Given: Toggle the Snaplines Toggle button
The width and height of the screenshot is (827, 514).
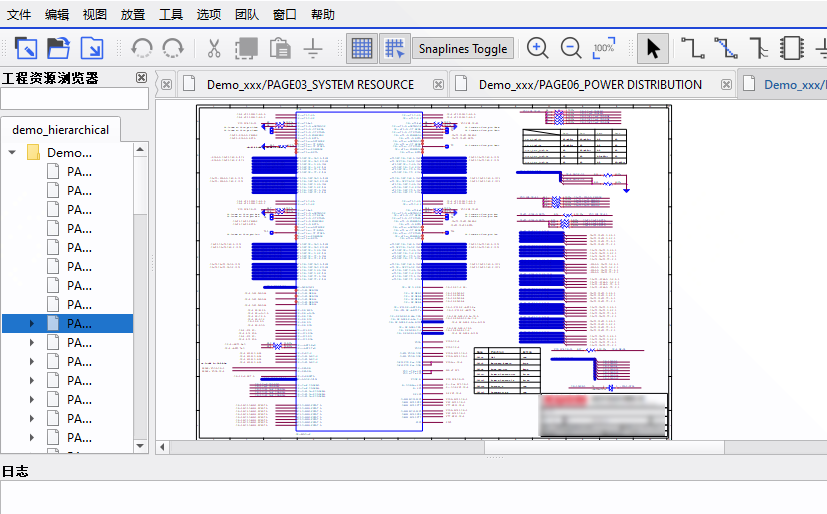Looking at the screenshot, I should tap(462, 49).
